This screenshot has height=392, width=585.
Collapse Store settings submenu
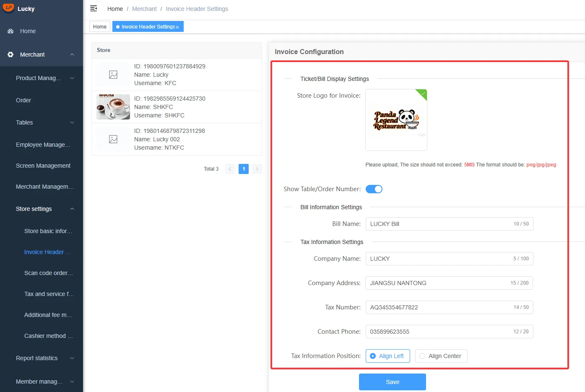(x=72, y=209)
